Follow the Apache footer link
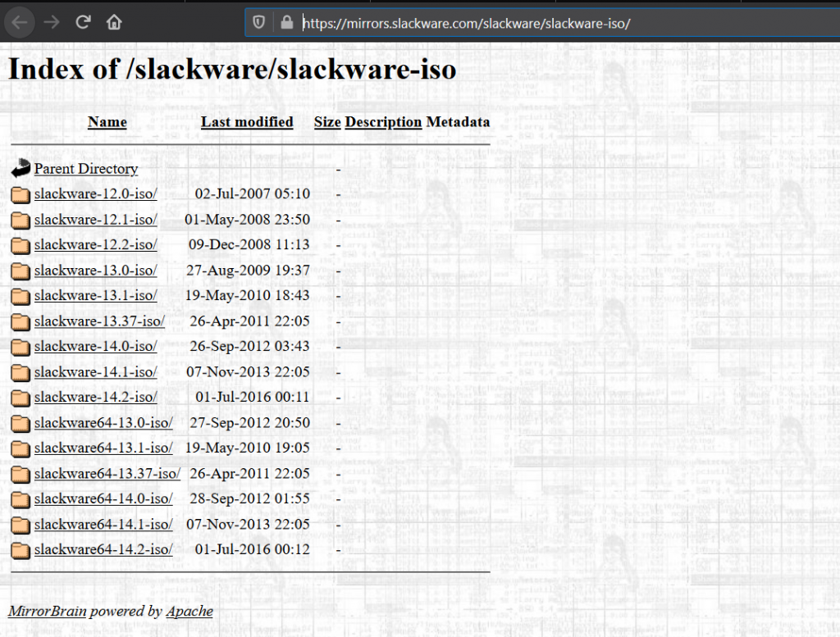 pos(189,611)
